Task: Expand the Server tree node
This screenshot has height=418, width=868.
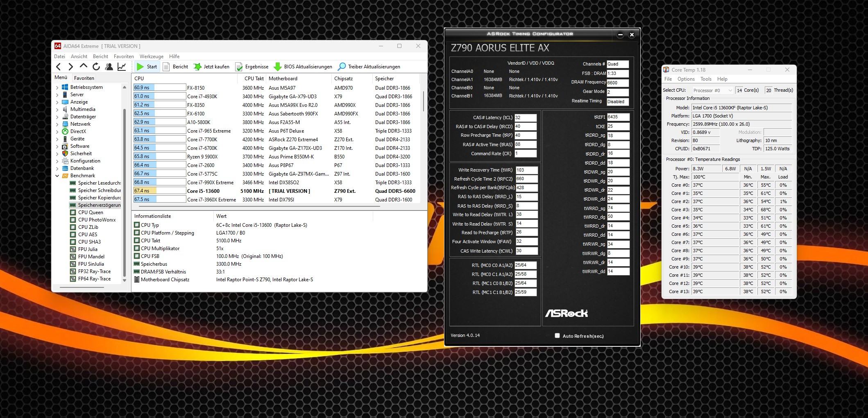Action: (x=57, y=95)
